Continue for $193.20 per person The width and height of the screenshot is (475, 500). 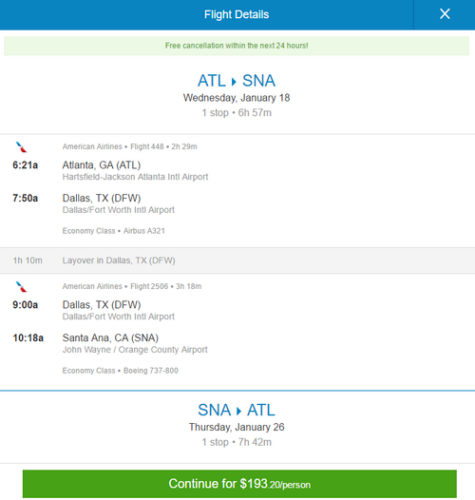(239, 484)
